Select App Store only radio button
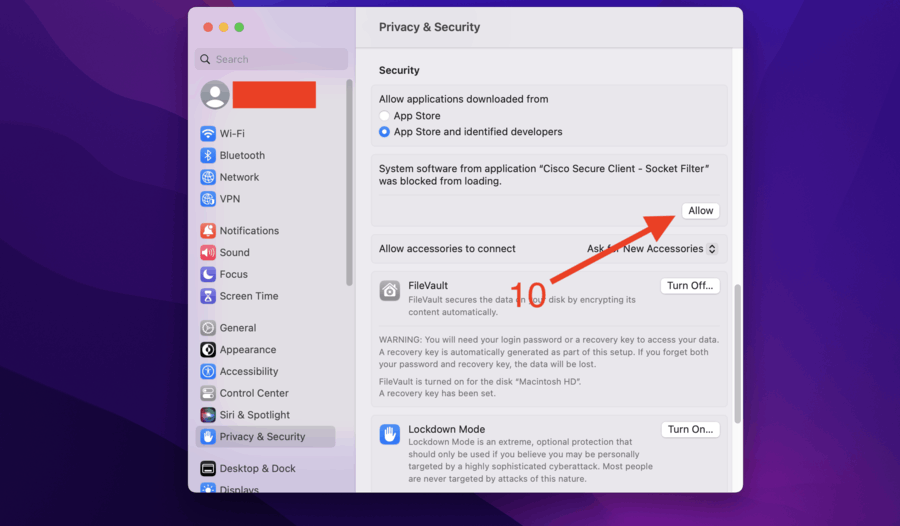Screen dimensions: 900x526 [384, 115]
